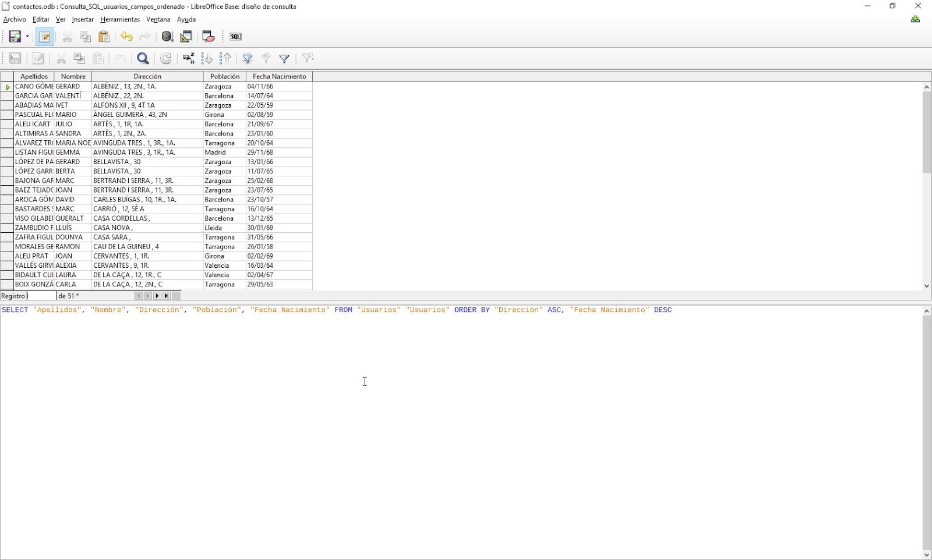Image resolution: width=932 pixels, height=560 pixels.
Task: Jump to the last record
Action: pyautogui.click(x=167, y=296)
